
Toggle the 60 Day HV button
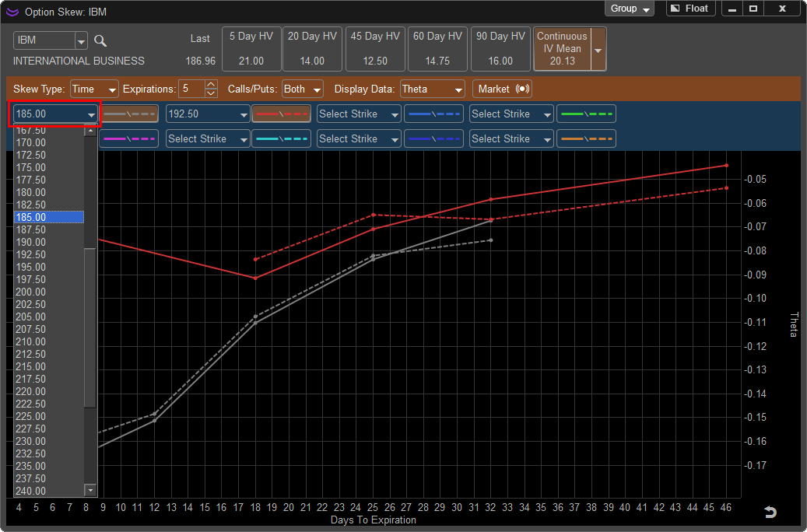pyautogui.click(x=437, y=49)
